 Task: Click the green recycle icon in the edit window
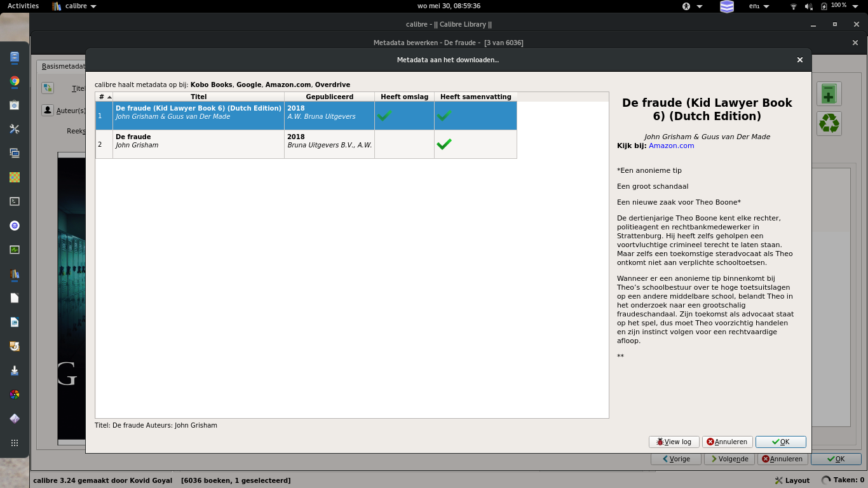829,123
